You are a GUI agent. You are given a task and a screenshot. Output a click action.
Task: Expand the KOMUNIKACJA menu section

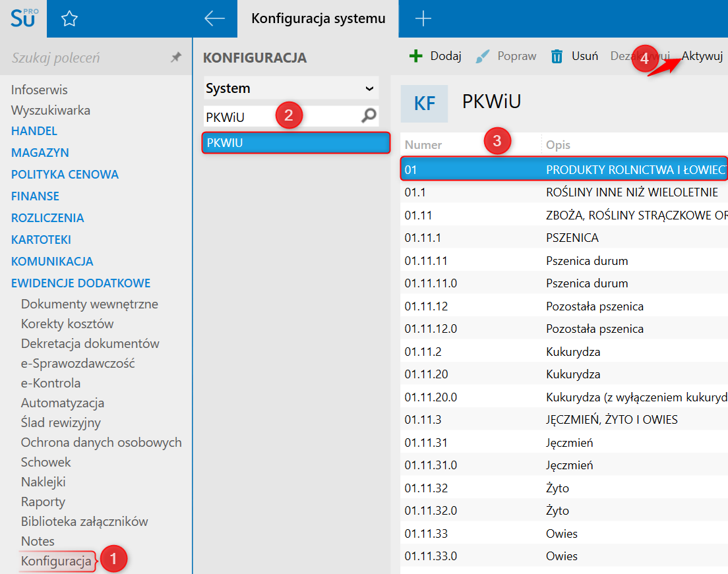click(52, 262)
